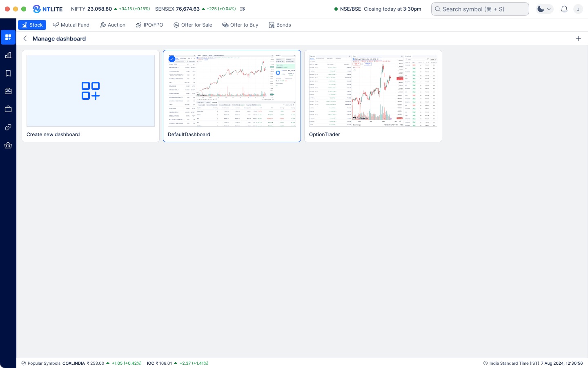Click the NTLITE logo

(x=48, y=9)
